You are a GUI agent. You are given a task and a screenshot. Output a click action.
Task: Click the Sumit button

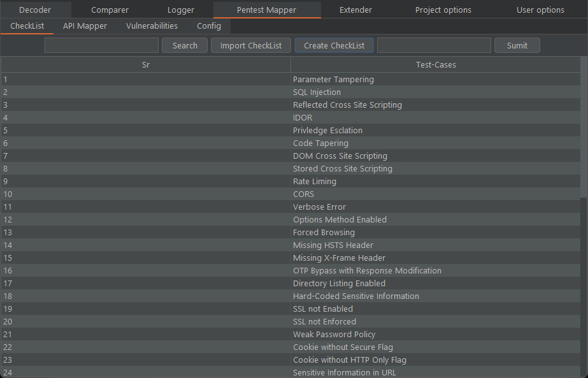(517, 45)
